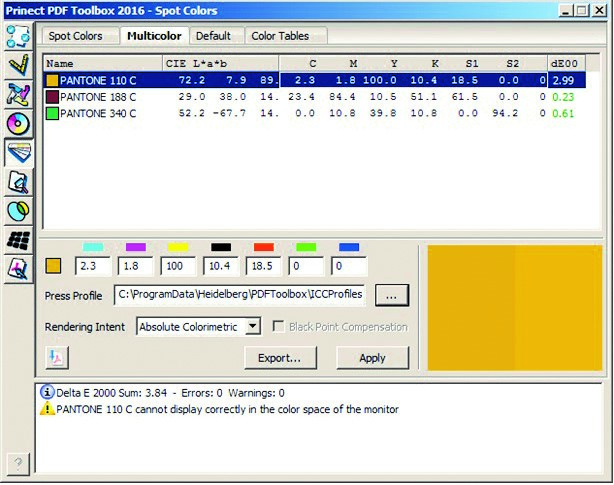Image resolution: width=614 pixels, height=485 pixels.
Task: Click the Delta E 2000 Sum message
Action: pos(170,393)
